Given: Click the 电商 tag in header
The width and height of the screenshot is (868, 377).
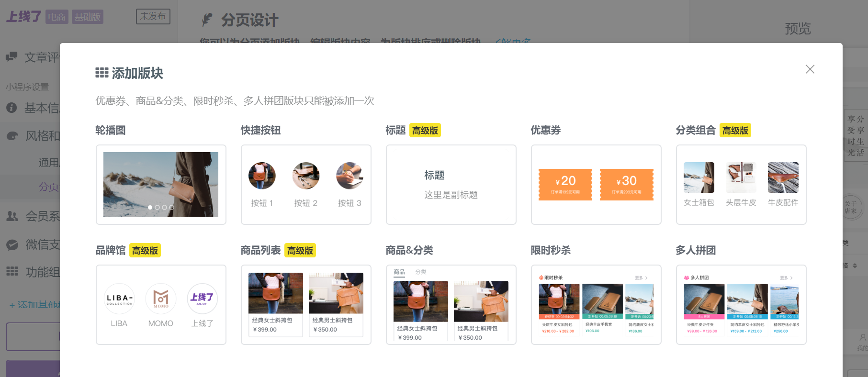Looking at the screenshot, I should (x=57, y=17).
